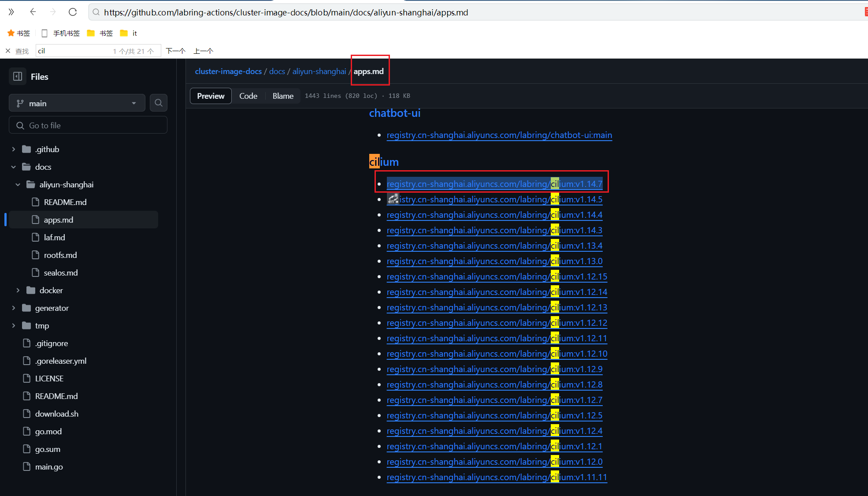868x496 pixels.
Task: Open cilium:v1.14.4 registry link
Action: click(x=494, y=215)
